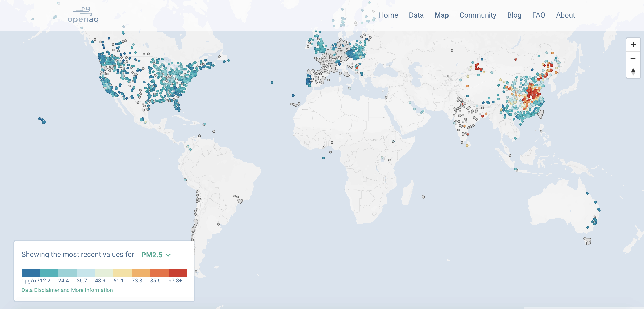The image size is (644, 309).
Task: Reset map bearing with compass icon
Action: point(633,72)
